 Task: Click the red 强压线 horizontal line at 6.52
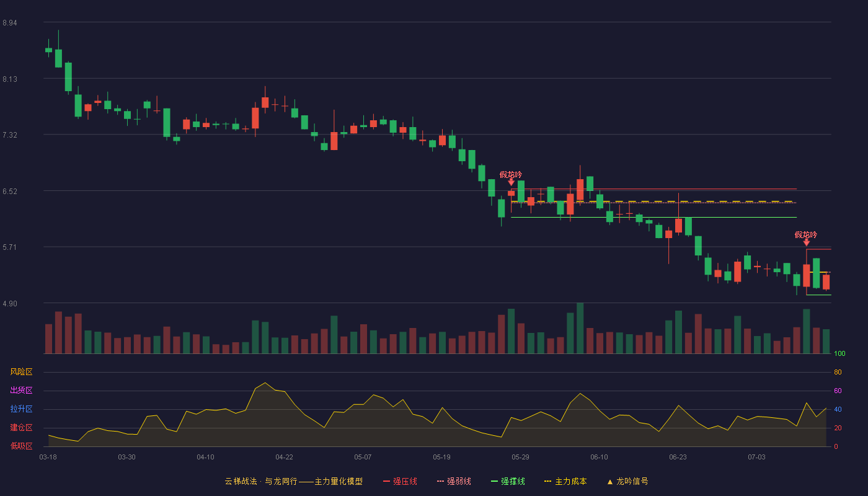(653, 189)
